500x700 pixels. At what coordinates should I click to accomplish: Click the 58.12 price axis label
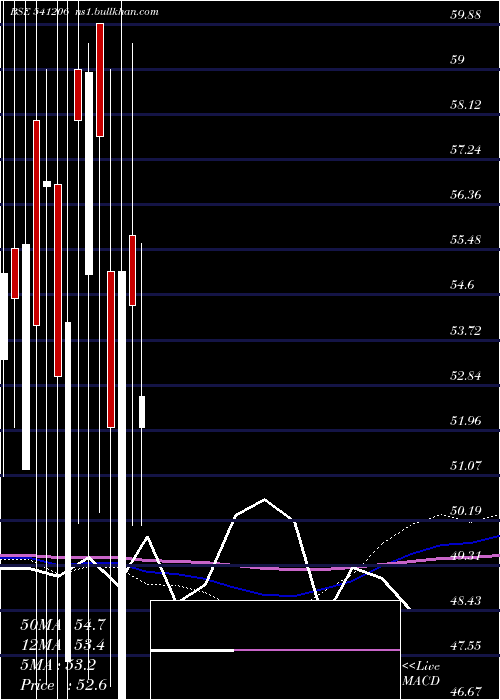(465, 104)
